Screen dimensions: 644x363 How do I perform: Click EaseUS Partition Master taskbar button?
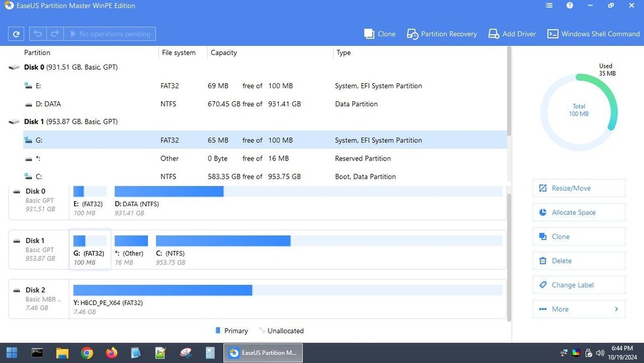coord(263,353)
